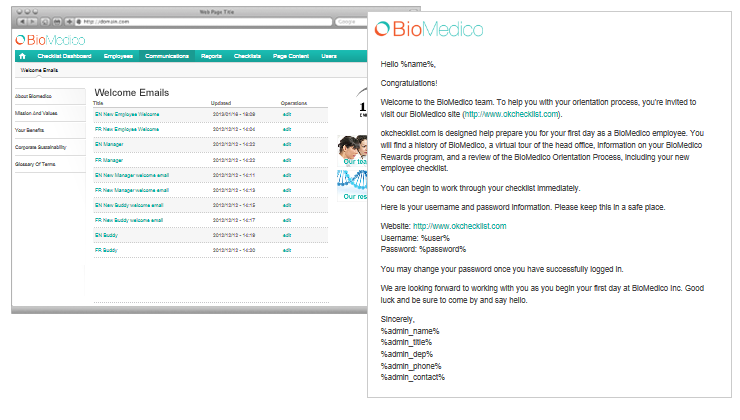This screenshot has height=420, width=740.
Task: Open Mission And Values in the sidebar
Action: (36, 113)
